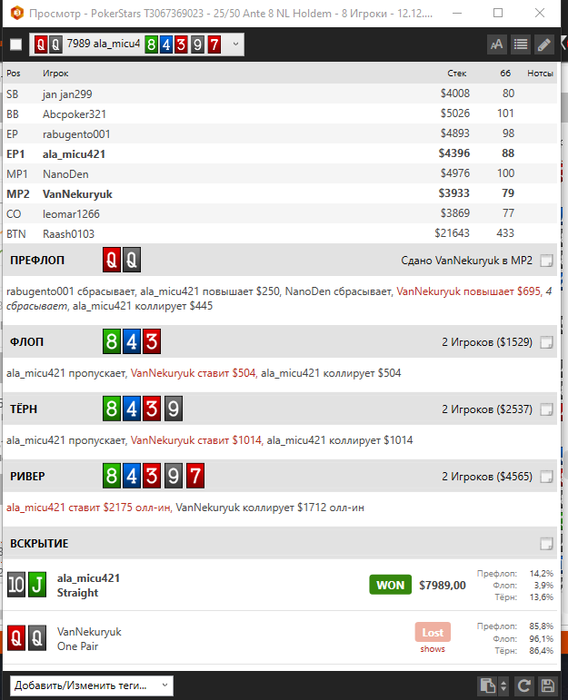The height and width of the screenshot is (700, 568).
Task: Click the gray Q card in the ПРЕФЛОП row
Action: 132,260
